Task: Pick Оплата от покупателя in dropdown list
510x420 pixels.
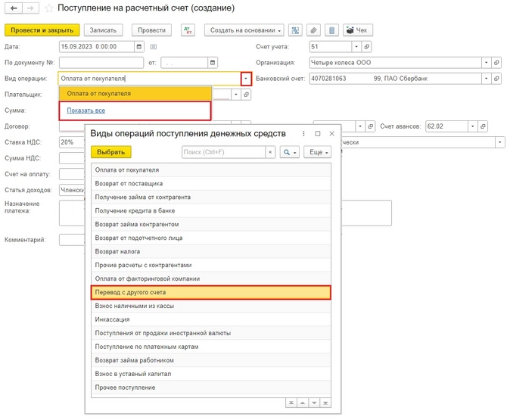Action: point(135,94)
